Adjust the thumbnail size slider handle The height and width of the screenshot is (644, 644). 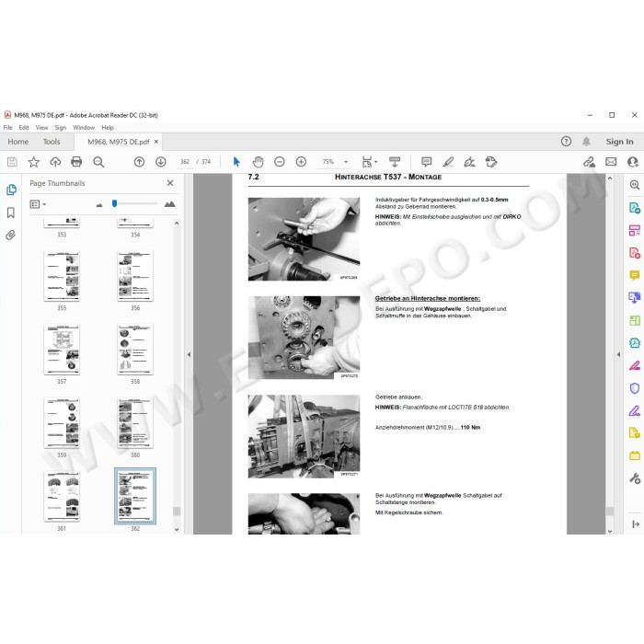pos(115,203)
